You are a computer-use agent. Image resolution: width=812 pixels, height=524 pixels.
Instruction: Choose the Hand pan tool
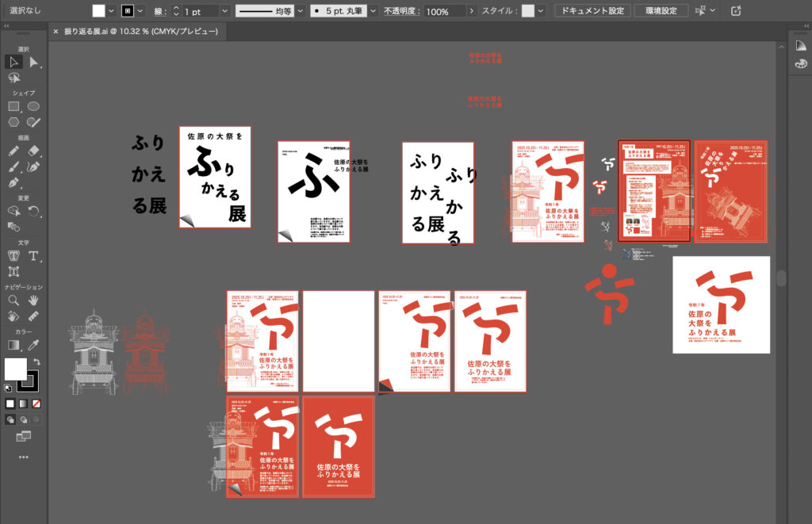click(x=34, y=300)
